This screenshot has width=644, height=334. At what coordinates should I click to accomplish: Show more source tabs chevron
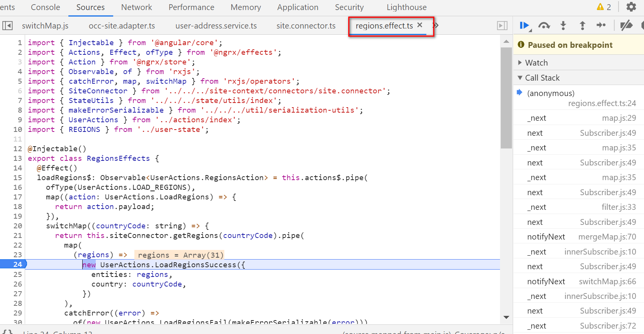coord(436,25)
